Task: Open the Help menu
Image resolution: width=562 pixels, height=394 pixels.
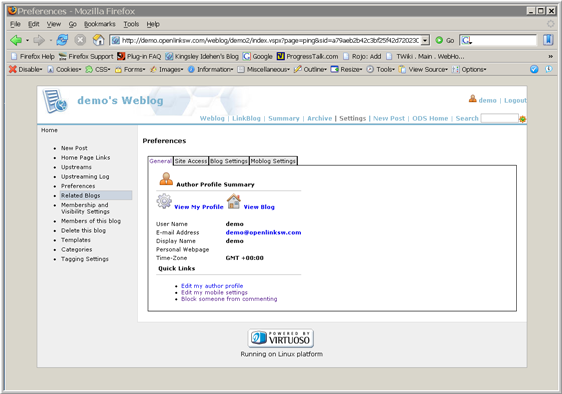Action: pyautogui.click(x=153, y=24)
